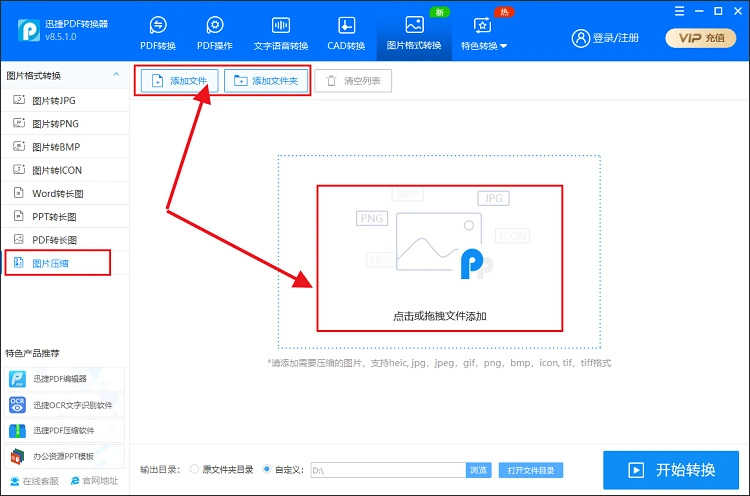Click the 迅捷PDF转换器 app logo

(x=29, y=30)
